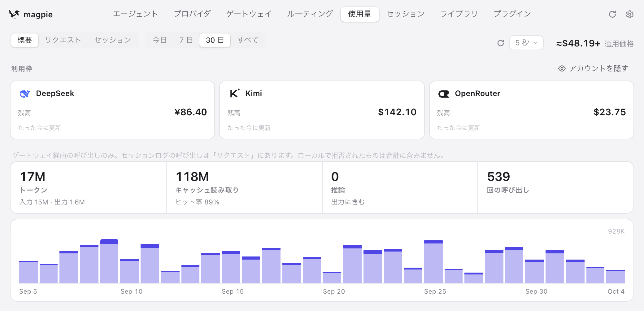Click ヒット率 89% text
The height and width of the screenshot is (311, 644).
click(x=197, y=202)
